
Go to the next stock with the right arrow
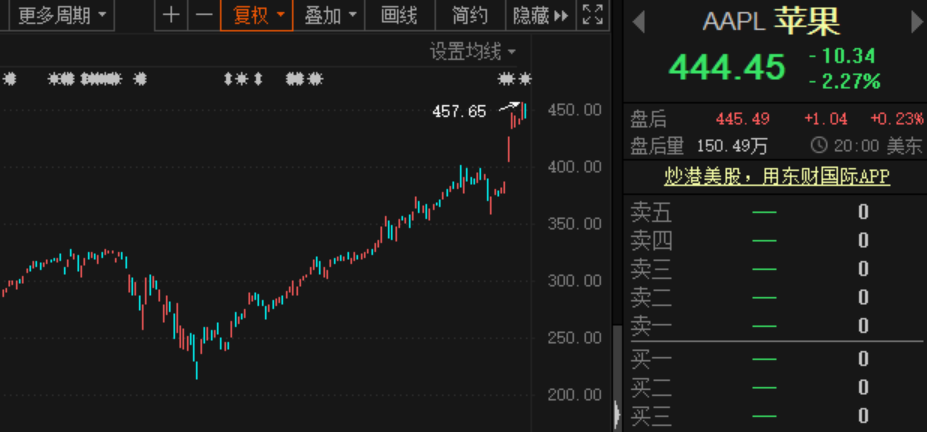click(x=916, y=22)
